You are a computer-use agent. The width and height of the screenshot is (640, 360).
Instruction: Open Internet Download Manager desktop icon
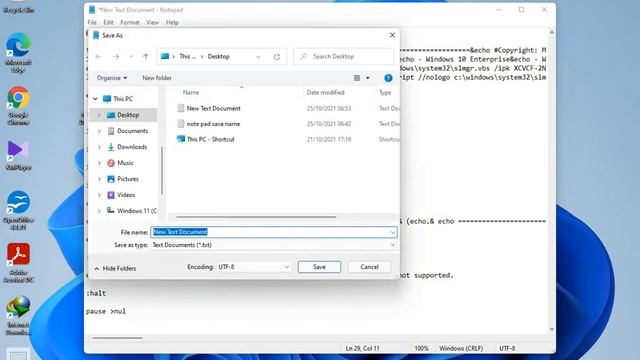(x=18, y=316)
